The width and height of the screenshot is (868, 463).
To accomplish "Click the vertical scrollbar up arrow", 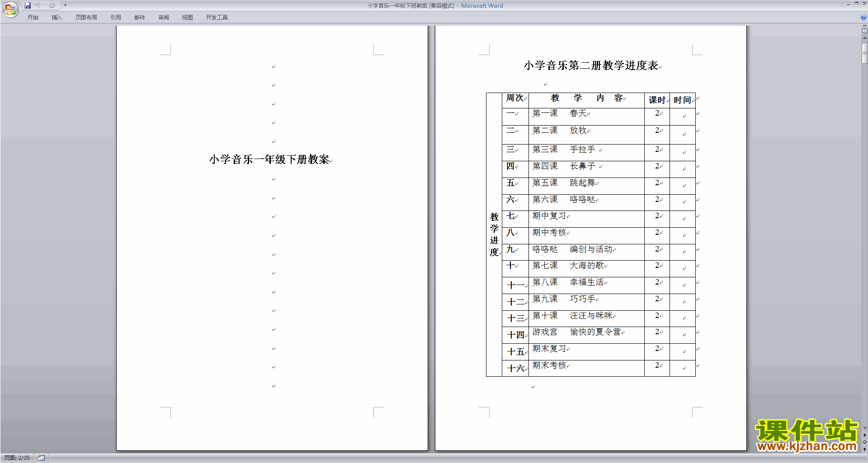I will tap(864, 38).
